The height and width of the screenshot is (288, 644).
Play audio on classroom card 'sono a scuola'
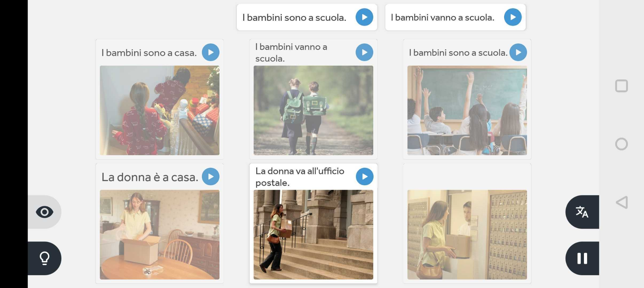click(518, 52)
